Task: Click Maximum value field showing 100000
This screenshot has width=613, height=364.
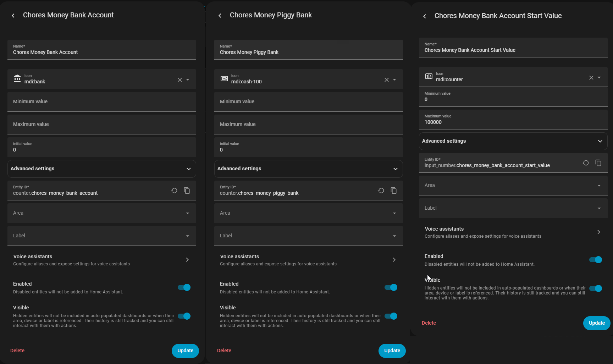Action: click(x=513, y=120)
